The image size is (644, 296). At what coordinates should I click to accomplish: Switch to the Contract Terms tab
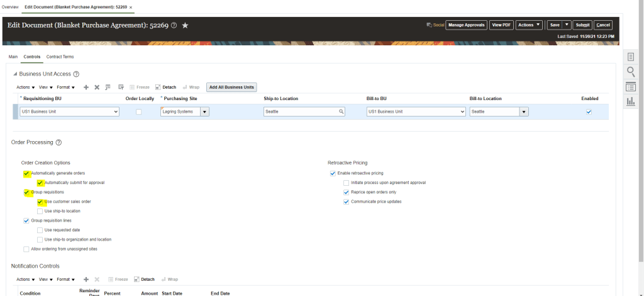[x=60, y=57]
